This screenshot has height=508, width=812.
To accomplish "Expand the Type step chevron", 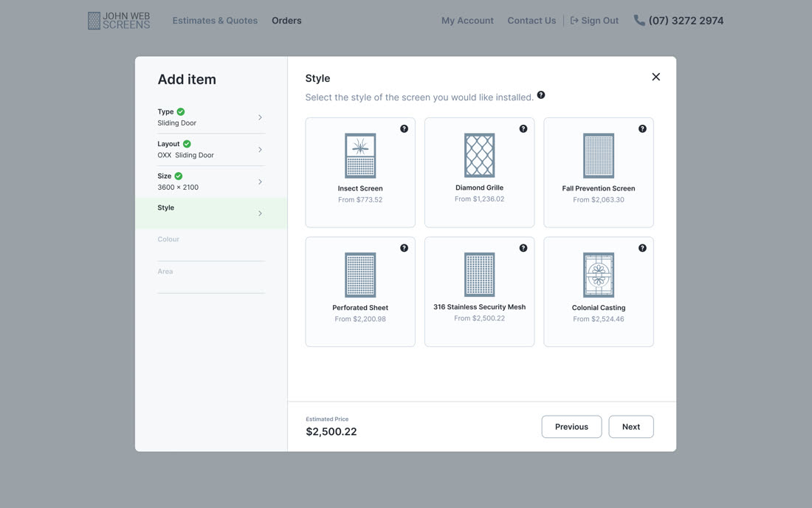I will 260,117.
